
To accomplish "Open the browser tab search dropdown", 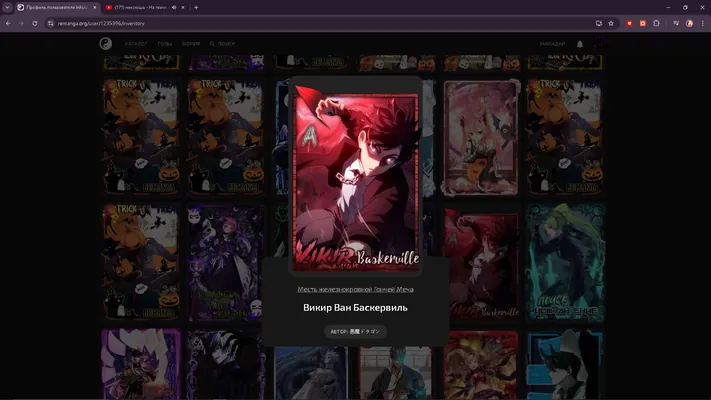I will click(x=7, y=7).
